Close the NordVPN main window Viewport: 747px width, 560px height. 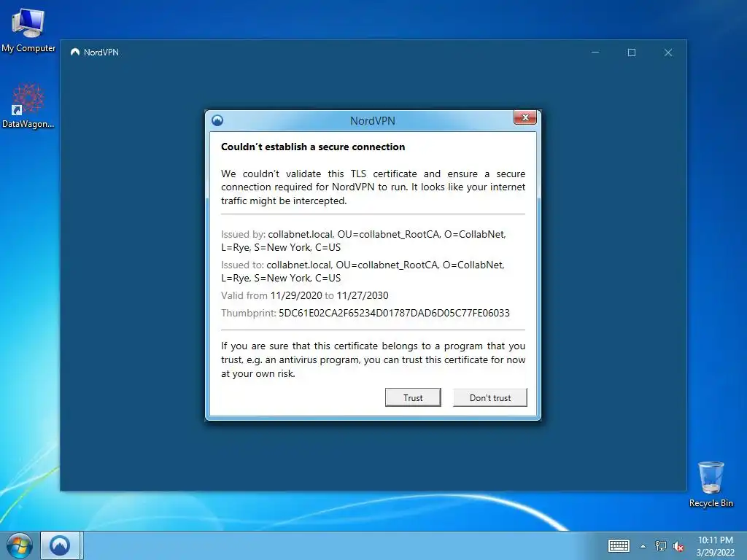[668, 52]
